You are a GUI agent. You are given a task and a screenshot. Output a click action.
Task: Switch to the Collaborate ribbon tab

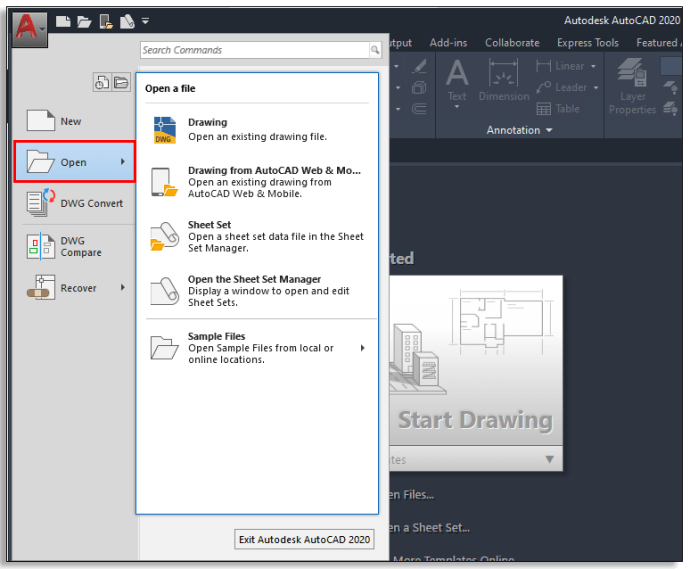click(512, 43)
